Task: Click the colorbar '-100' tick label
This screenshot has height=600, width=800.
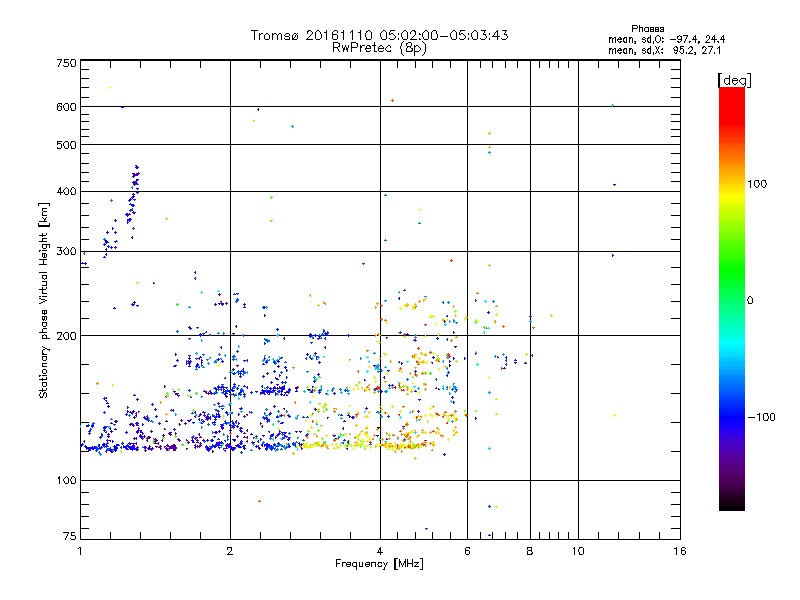Action: click(x=761, y=417)
